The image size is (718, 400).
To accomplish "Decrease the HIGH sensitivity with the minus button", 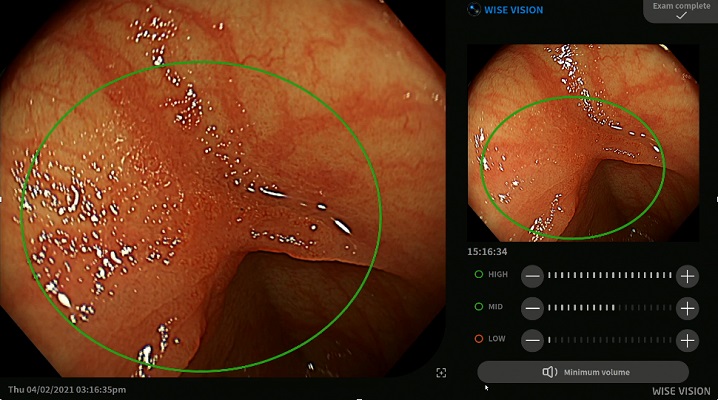I will coord(532,276).
